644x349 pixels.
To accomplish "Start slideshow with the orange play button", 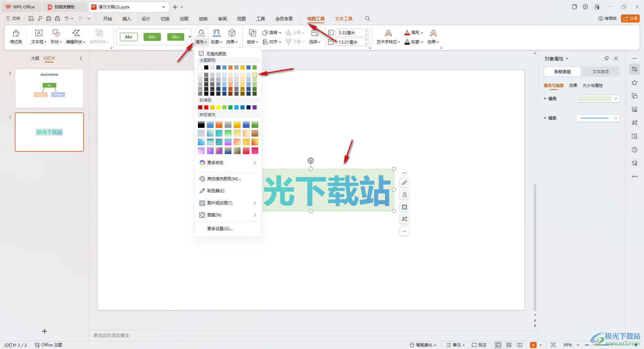I will point(533,345).
